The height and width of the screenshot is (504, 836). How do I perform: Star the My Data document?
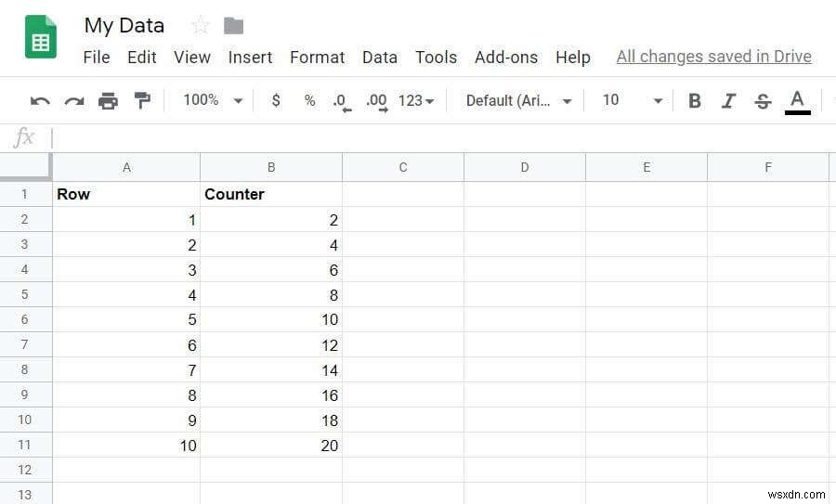tap(200, 26)
